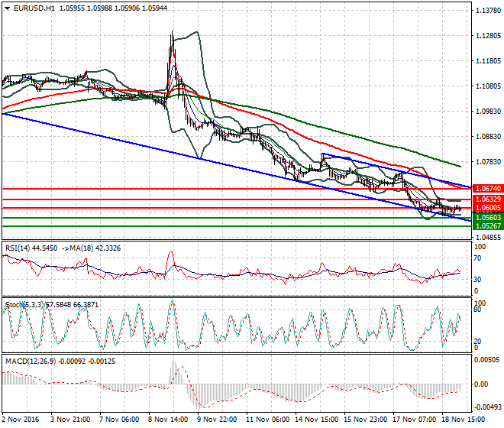This screenshot has height=428, width=504.
Task: Click the 14 Nov 15:00 time axis label
Action: pyautogui.click(x=317, y=420)
